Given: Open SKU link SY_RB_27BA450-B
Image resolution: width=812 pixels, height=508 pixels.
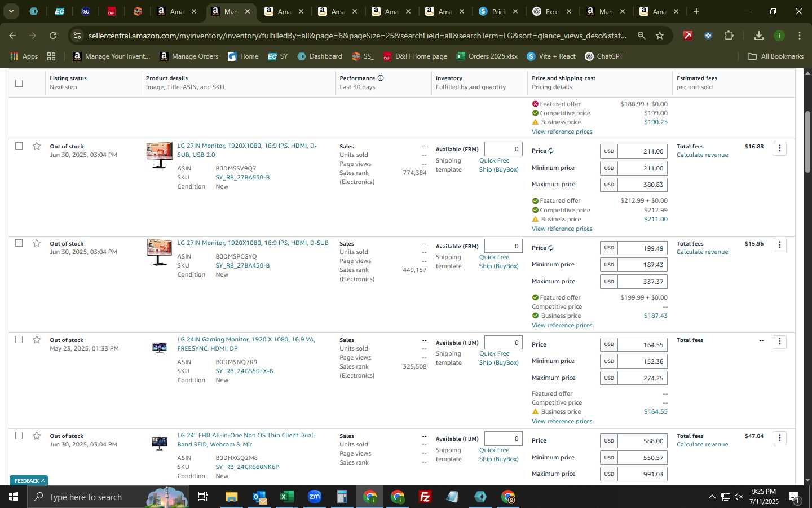Looking at the screenshot, I should click(x=242, y=265).
